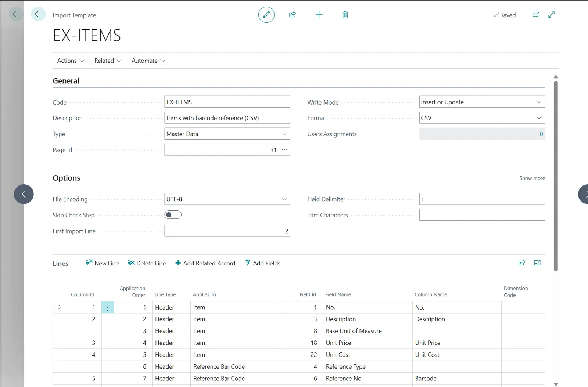Click Delete Line in Lines toolbar

147,263
